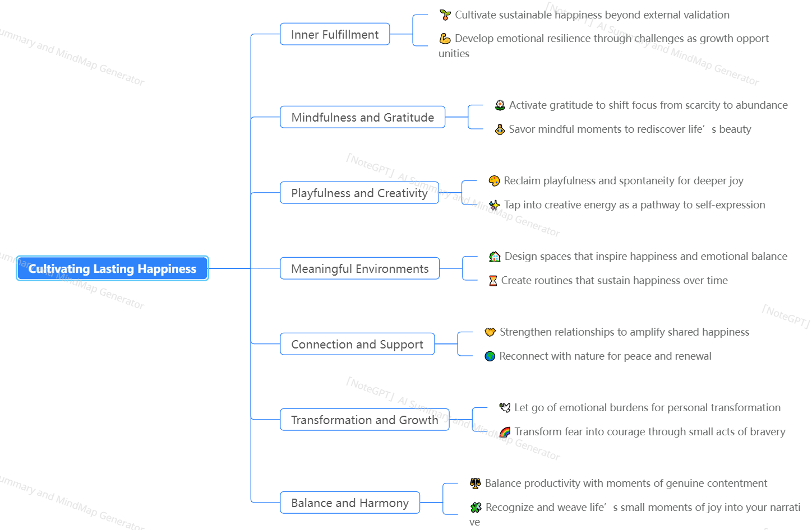
Task: Select the Inner Fulfillment branch node
Action: click(x=335, y=34)
